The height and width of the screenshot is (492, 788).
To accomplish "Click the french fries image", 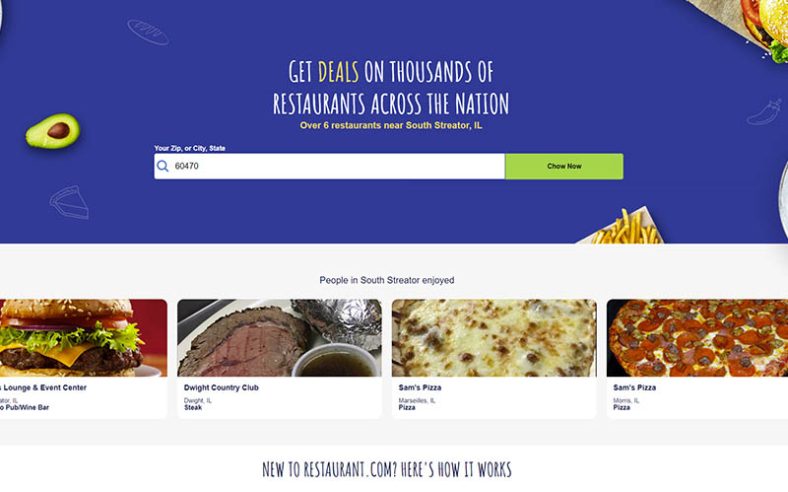I will 623,227.
